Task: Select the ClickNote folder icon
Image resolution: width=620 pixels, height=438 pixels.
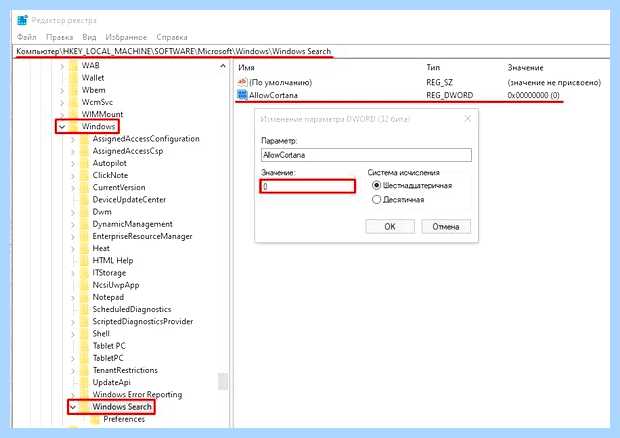Action: tap(85, 176)
